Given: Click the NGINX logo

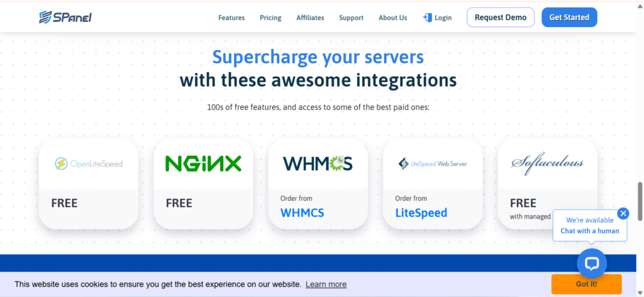Looking at the screenshot, I should tap(203, 164).
